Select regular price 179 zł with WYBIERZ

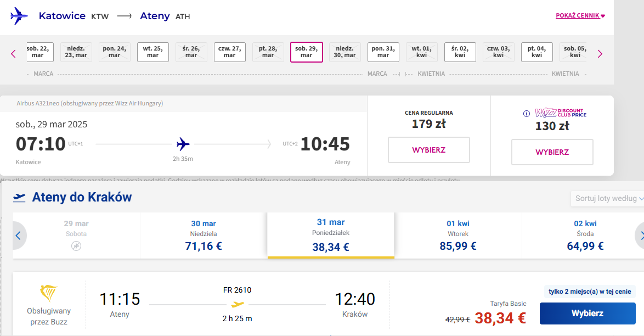coord(429,150)
